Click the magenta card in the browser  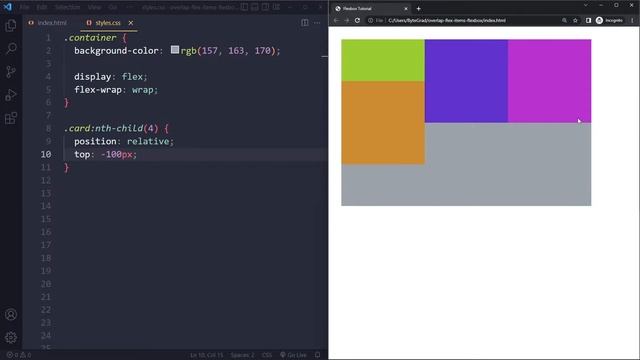(x=549, y=81)
